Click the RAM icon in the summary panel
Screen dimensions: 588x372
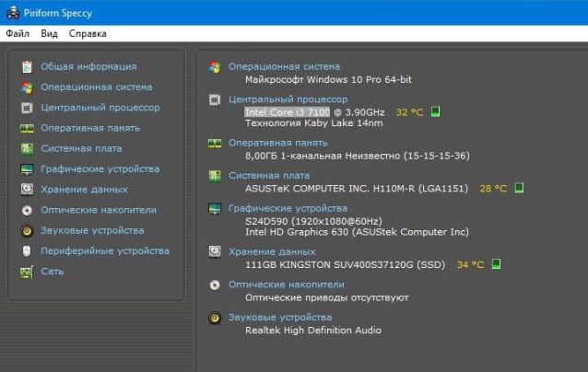(215, 143)
